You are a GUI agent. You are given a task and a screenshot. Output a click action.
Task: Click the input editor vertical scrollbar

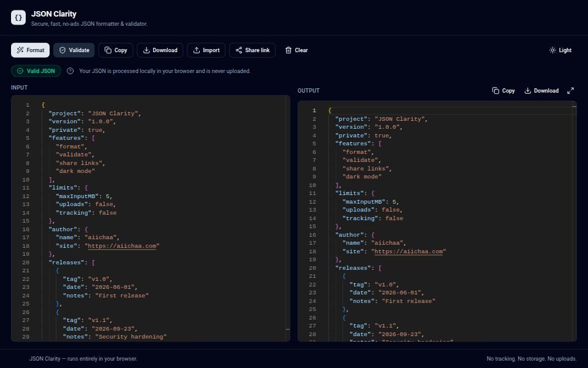pyautogui.click(x=288, y=218)
